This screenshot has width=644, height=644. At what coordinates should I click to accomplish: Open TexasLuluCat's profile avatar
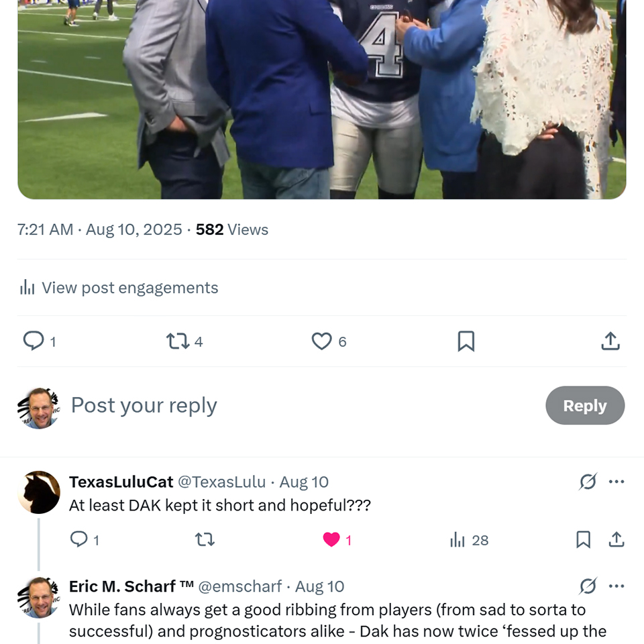[x=39, y=492]
